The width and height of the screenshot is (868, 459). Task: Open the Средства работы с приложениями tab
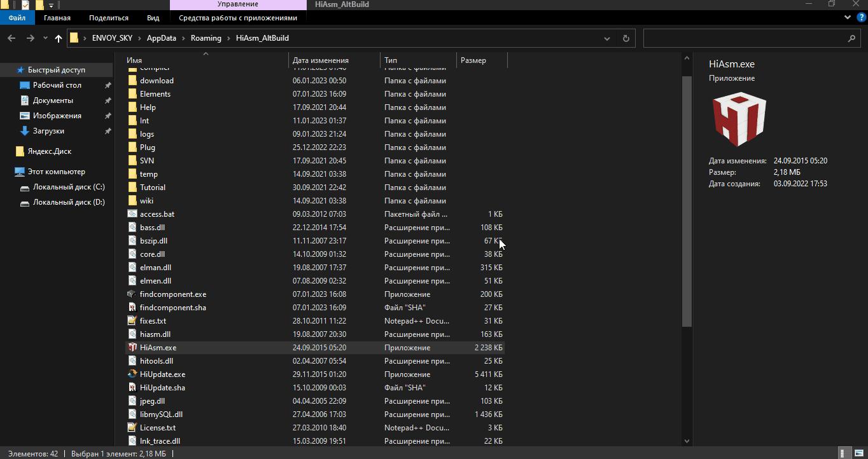tap(238, 18)
